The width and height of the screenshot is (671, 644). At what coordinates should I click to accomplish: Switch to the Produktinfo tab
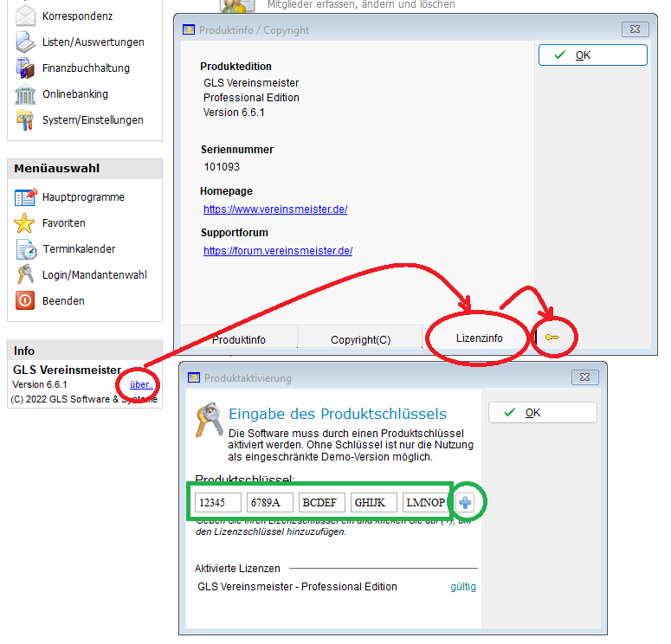click(x=239, y=340)
